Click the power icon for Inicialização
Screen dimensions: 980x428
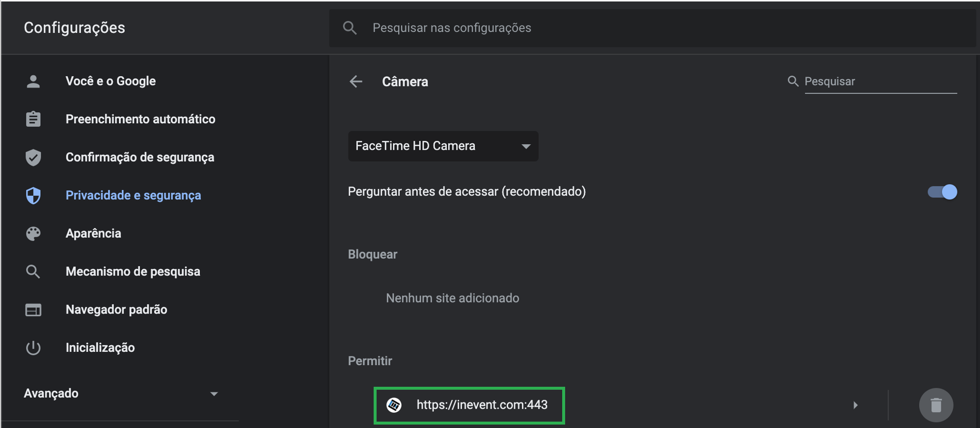pos(33,348)
